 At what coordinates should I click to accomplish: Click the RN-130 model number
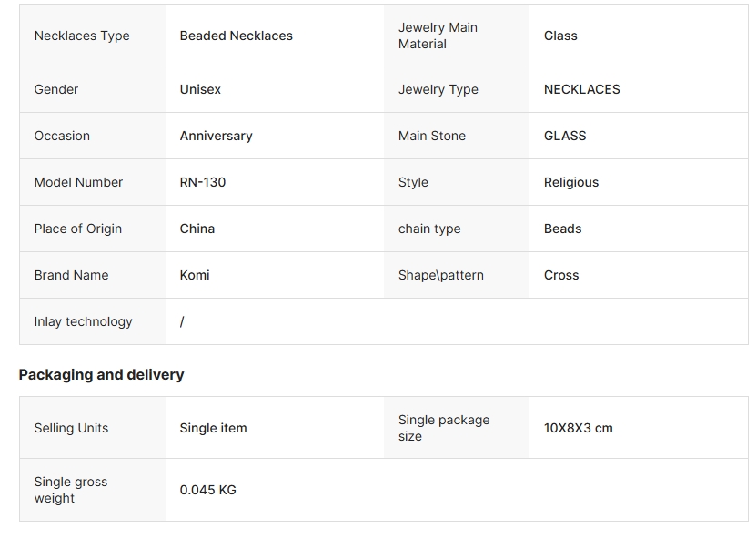pyautogui.click(x=203, y=182)
